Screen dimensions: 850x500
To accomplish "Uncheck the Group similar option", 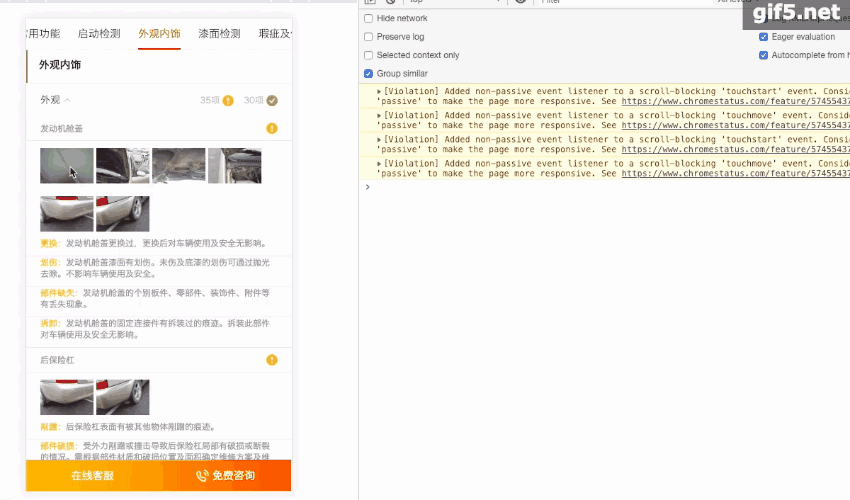I will 369,74.
